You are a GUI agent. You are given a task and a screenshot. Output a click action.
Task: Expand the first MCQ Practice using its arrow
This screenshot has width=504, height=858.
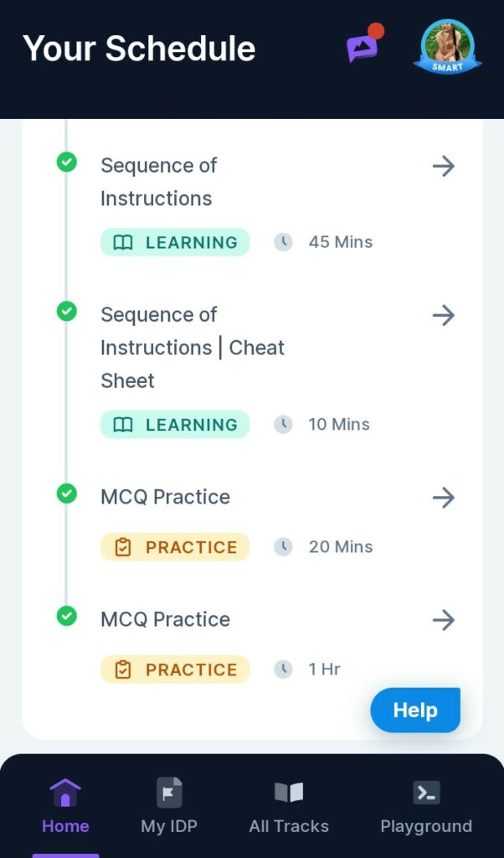click(444, 497)
